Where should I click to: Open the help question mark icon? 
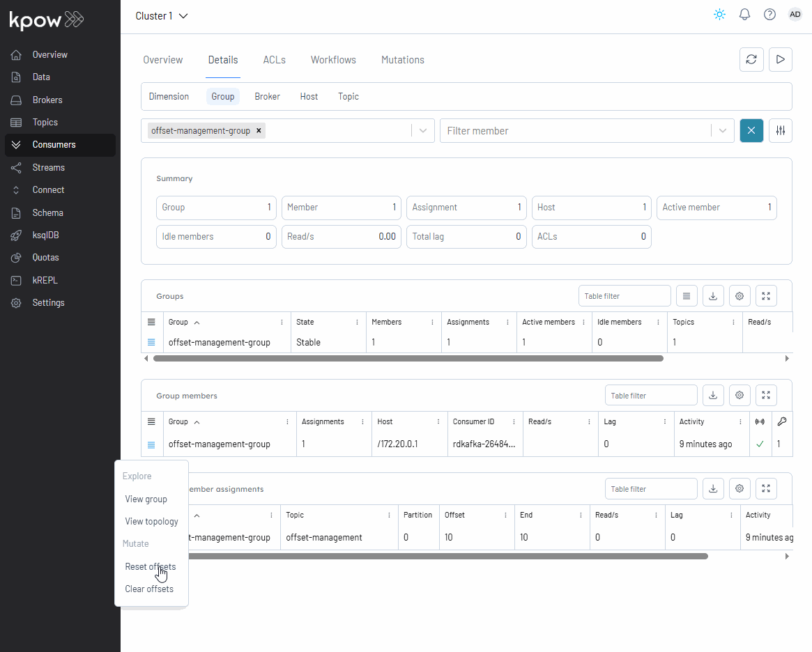(769, 15)
